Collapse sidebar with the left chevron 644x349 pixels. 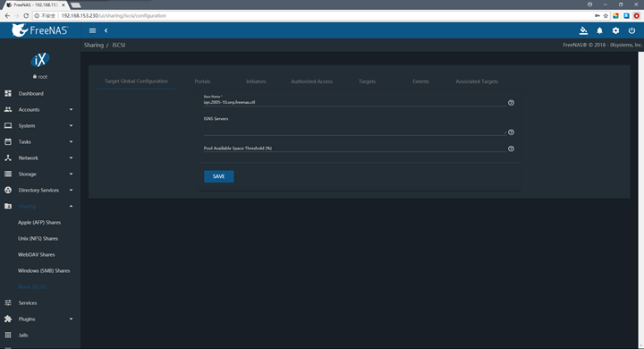pyautogui.click(x=106, y=30)
